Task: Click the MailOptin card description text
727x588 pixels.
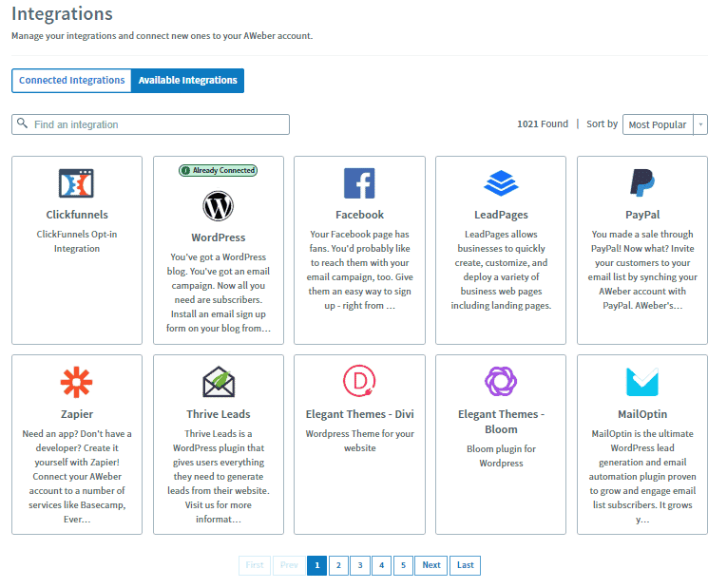Action: tap(642, 476)
